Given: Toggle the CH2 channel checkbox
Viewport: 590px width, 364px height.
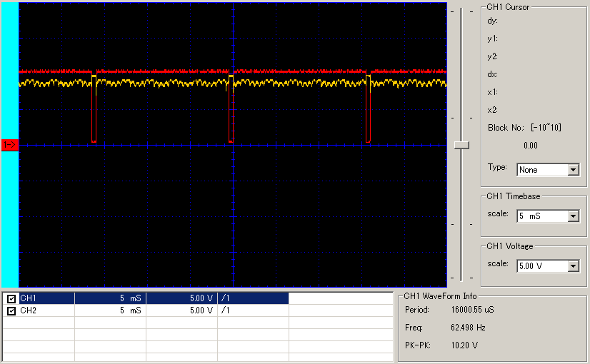Looking at the screenshot, I should tap(11, 311).
